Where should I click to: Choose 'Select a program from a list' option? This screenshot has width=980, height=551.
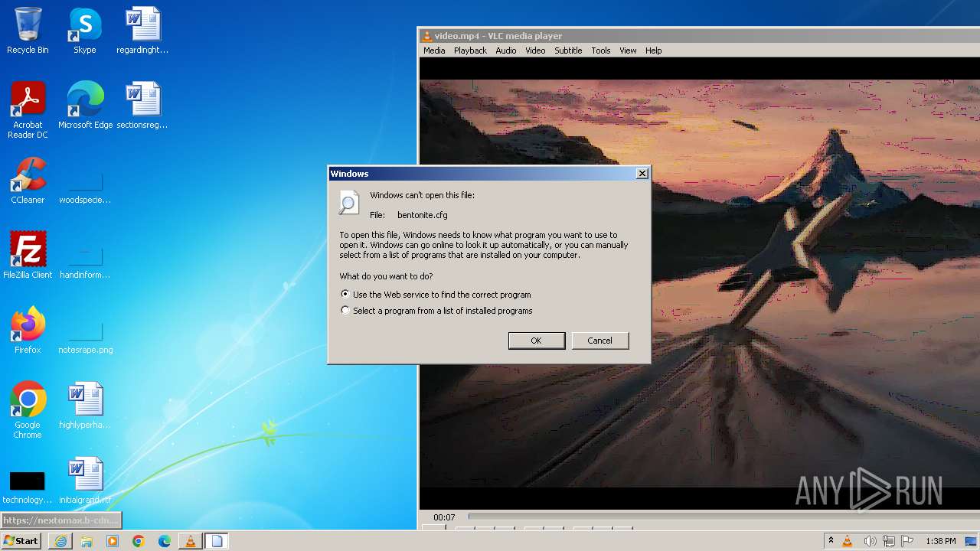click(x=436, y=311)
